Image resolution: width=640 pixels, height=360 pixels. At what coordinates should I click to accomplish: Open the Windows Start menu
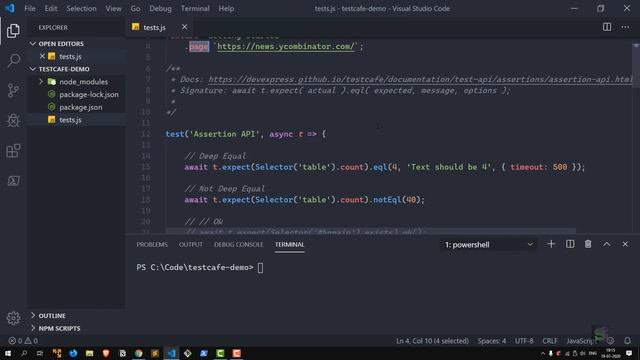point(8,353)
